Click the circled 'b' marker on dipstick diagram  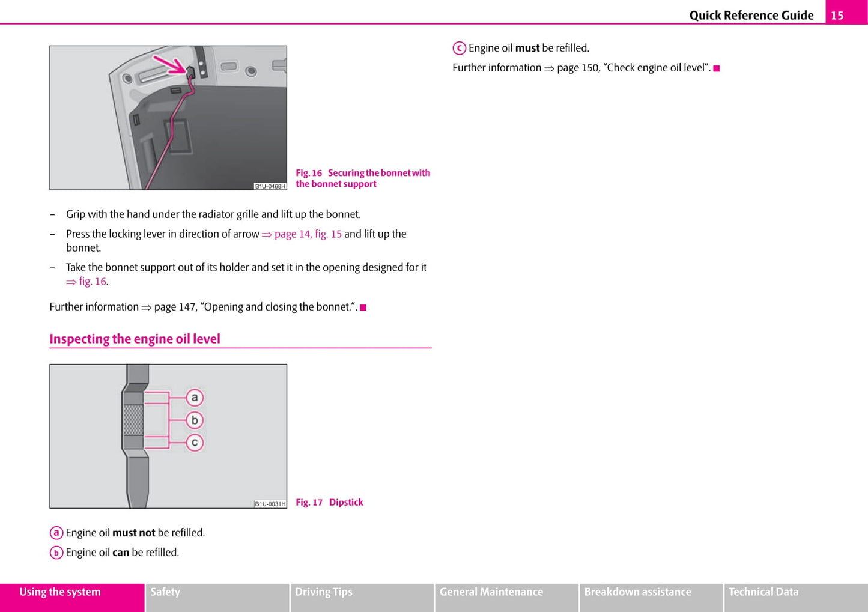(194, 420)
